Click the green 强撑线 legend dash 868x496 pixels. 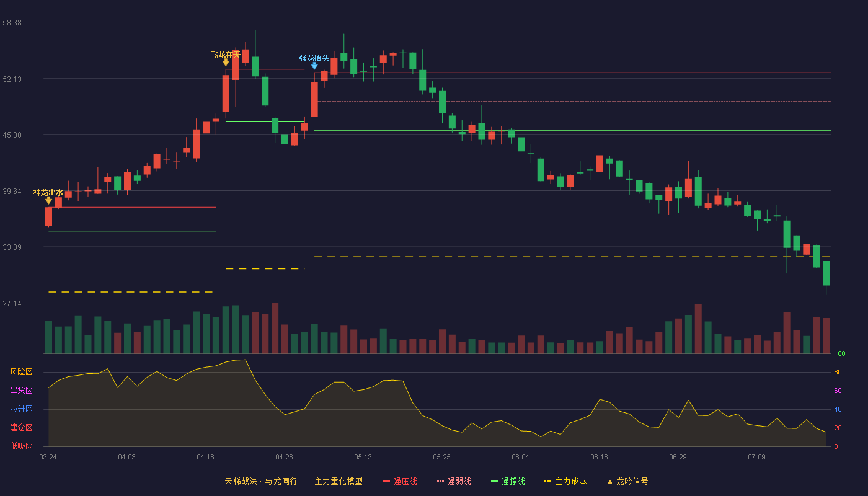[x=494, y=481]
